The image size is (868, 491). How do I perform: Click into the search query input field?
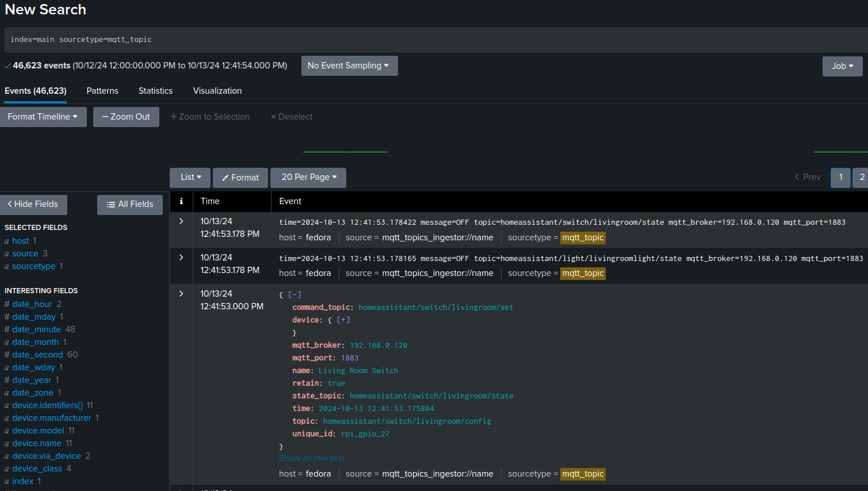coord(436,40)
